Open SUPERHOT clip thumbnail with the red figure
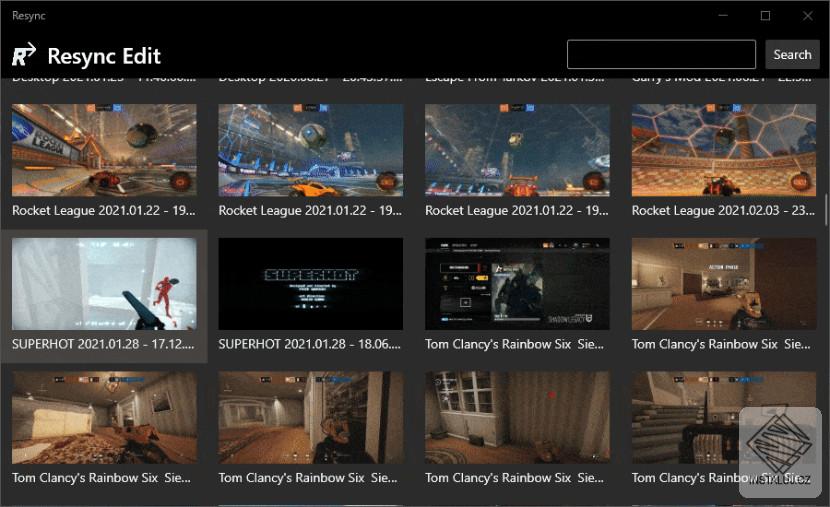 click(104, 284)
